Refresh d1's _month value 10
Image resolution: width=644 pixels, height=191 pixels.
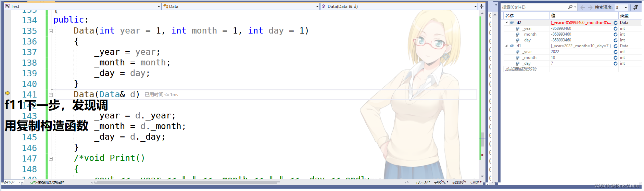pyautogui.click(x=615, y=58)
